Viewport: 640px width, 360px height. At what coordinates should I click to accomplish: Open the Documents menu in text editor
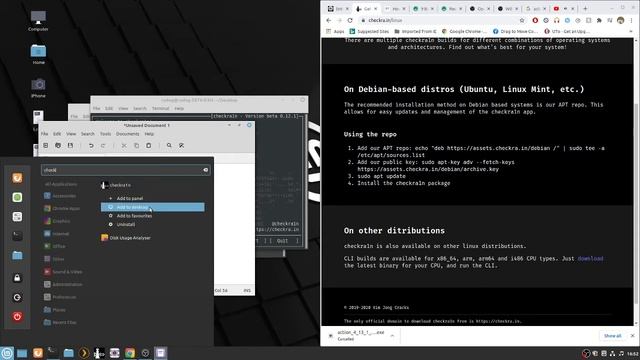127,133
